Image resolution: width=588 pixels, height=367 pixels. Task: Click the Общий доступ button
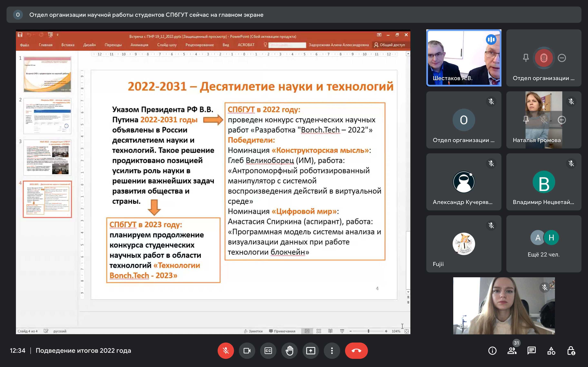pos(390,45)
